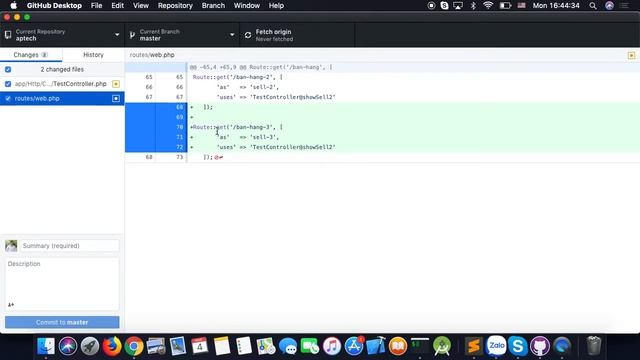Open Messages from the Dock
This screenshot has height=360, width=640.
coord(288,346)
